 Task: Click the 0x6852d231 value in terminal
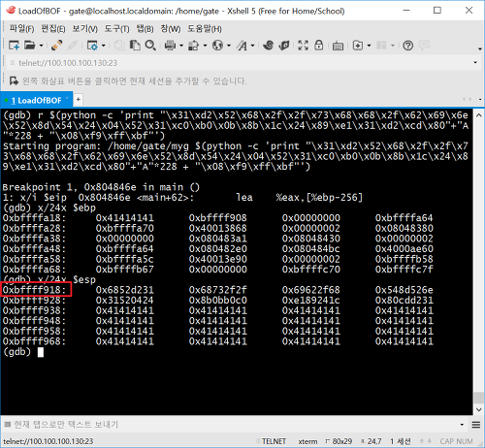(x=124, y=290)
